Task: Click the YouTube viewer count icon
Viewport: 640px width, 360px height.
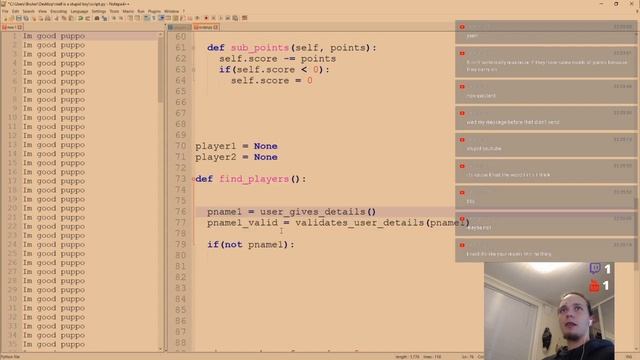Action: pyautogui.click(x=595, y=286)
